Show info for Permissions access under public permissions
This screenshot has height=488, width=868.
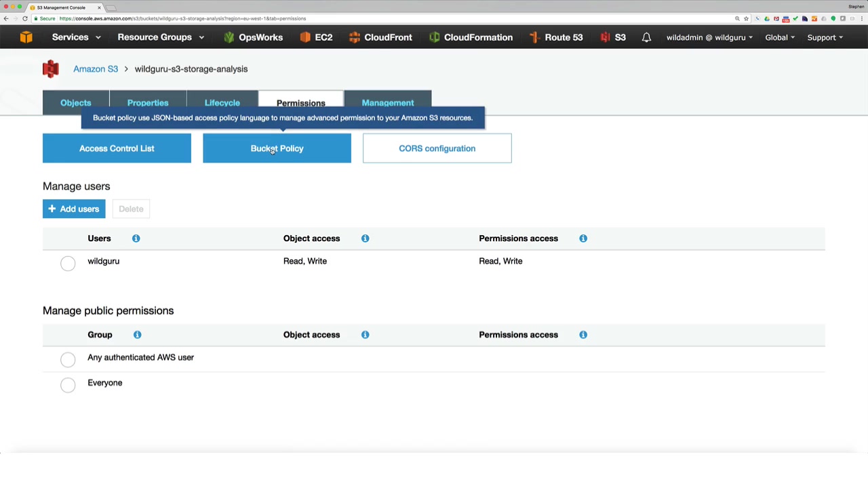click(x=583, y=335)
